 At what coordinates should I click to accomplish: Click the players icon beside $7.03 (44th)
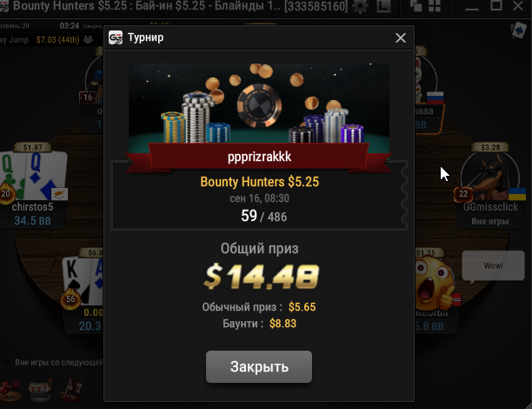tap(88, 40)
